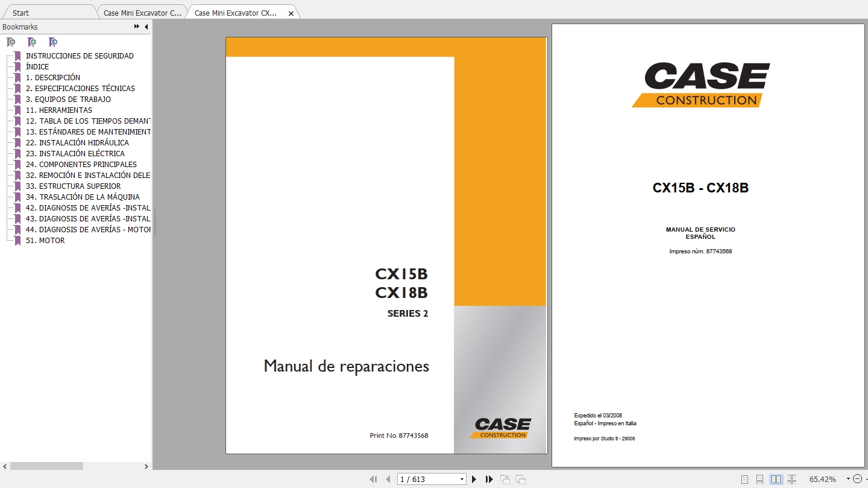Click the add bookmark icon
The image size is (868, 488).
point(32,42)
